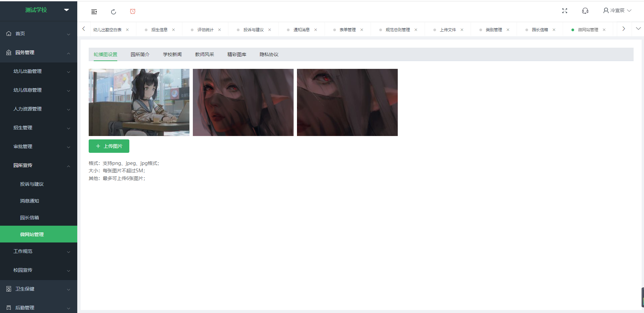This screenshot has width=644, height=313.
Task: Expand 招生管理 submenu
Action: pyautogui.click(x=69, y=128)
